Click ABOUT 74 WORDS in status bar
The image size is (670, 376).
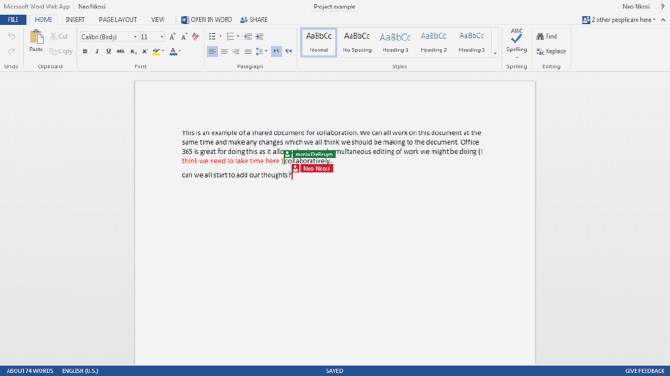coord(30,371)
